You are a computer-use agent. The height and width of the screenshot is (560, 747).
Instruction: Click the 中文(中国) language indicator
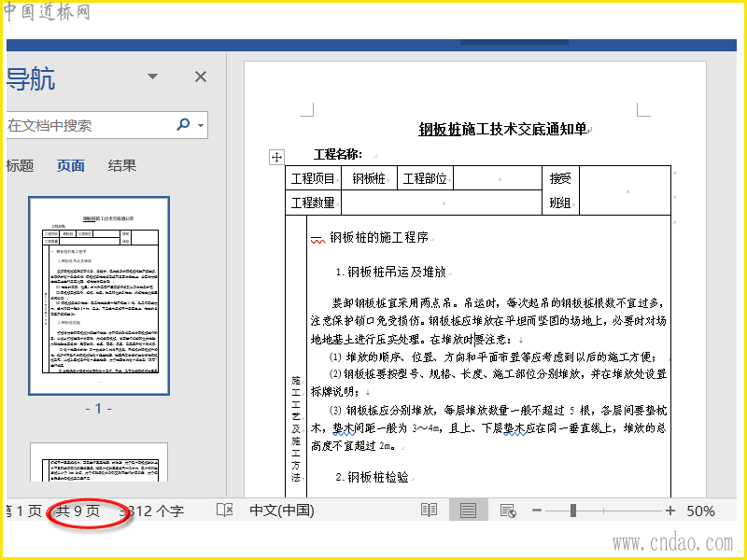click(x=282, y=511)
